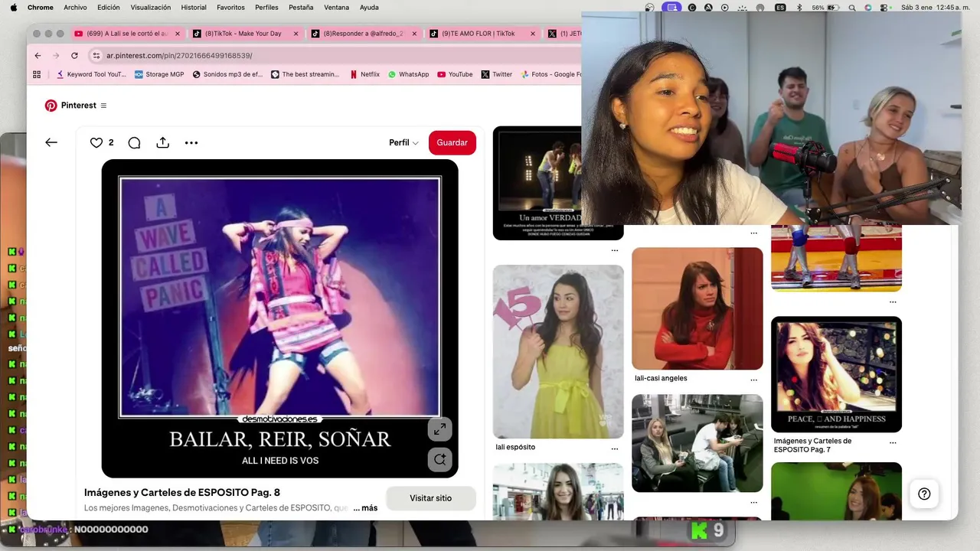Image resolution: width=980 pixels, height=551 pixels.
Task: Open the Ventana menu
Action: tap(337, 8)
